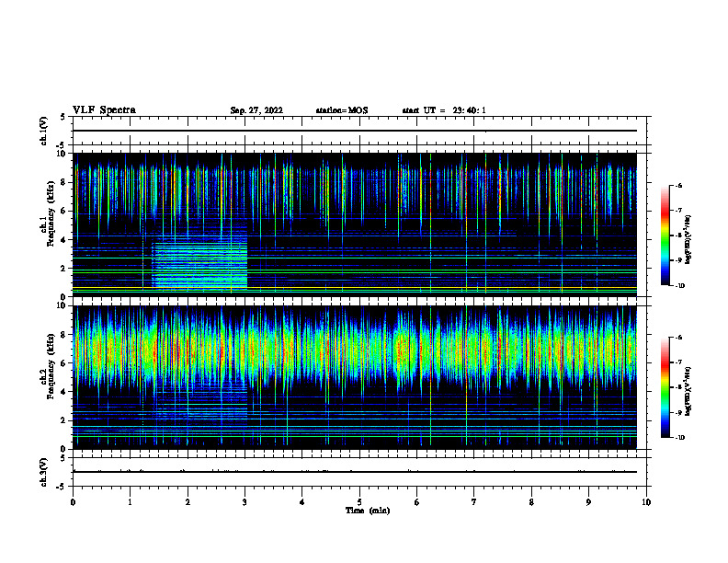Click the "-6" label on ch.1 color bar
This screenshot has width=728, height=563.
coord(678,186)
